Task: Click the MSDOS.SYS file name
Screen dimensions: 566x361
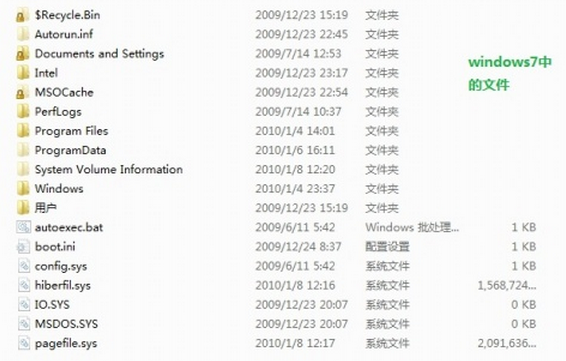Action: (x=66, y=324)
